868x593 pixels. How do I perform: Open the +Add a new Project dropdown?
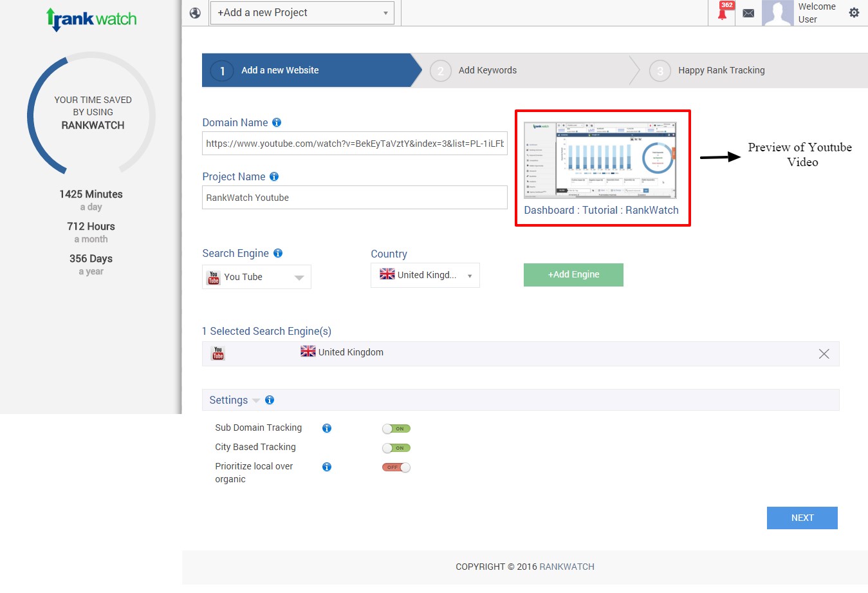[x=302, y=13]
